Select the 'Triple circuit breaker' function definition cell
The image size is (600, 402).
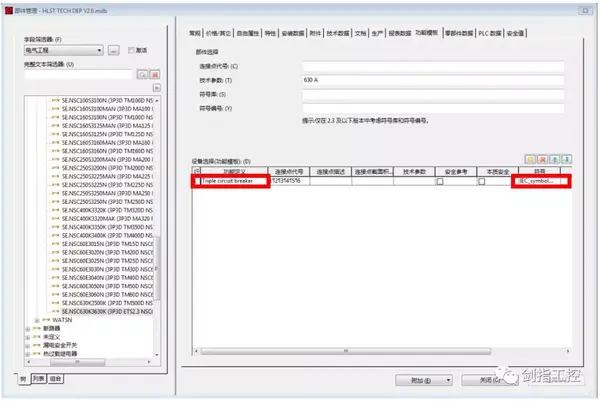tap(233, 181)
